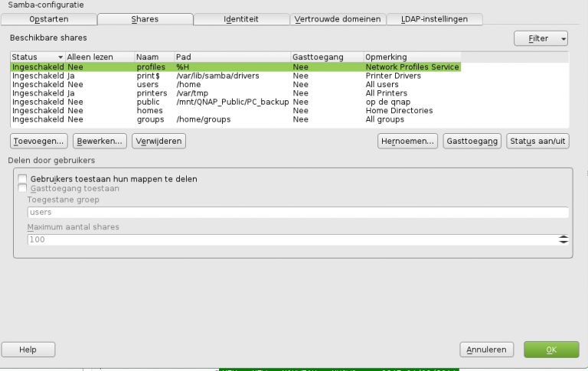Viewport: 588px width, 371px height.
Task: Open the Help button
Action: pyautogui.click(x=28, y=350)
